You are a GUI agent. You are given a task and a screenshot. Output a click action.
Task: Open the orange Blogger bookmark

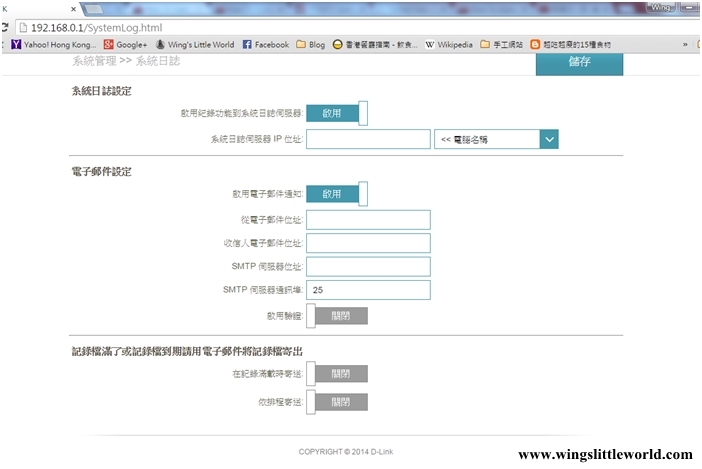click(x=570, y=45)
